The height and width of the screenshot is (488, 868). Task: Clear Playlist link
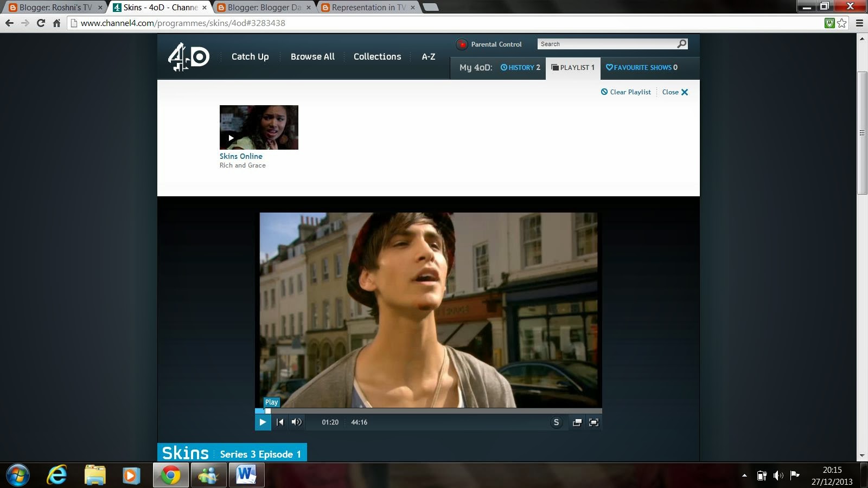(626, 92)
